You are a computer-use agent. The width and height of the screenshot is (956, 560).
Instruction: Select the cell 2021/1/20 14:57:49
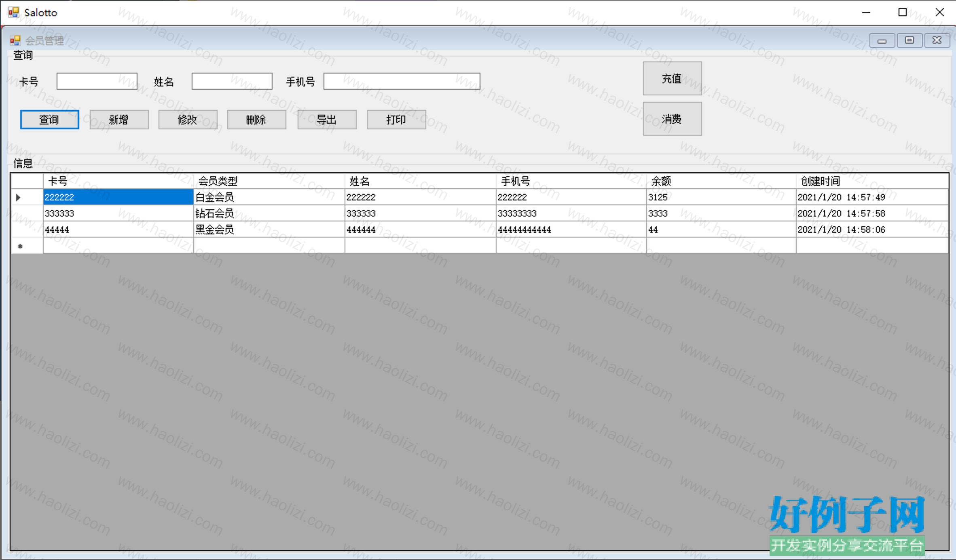point(872,197)
